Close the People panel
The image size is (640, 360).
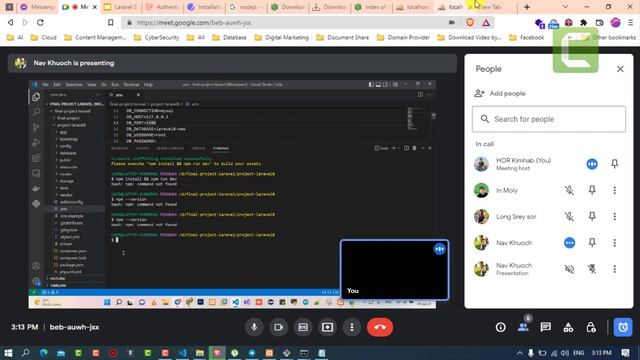[x=620, y=69]
